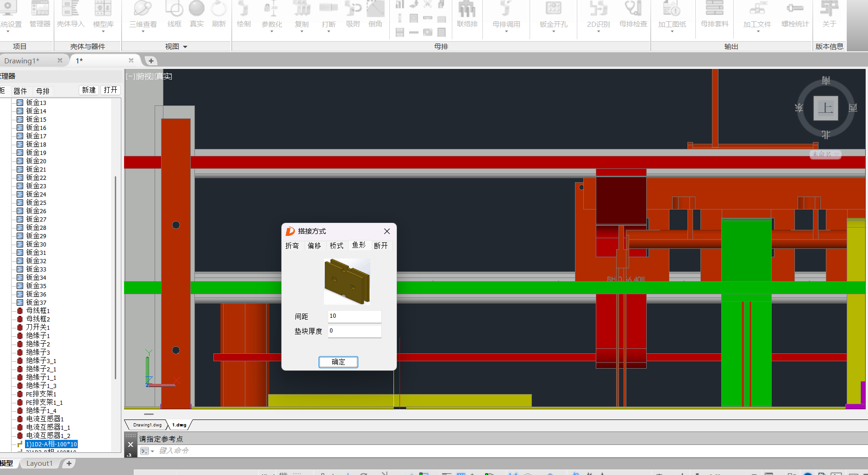Open the 打断 dropdown arrow
Screen dimensions: 868x475
coord(329,31)
